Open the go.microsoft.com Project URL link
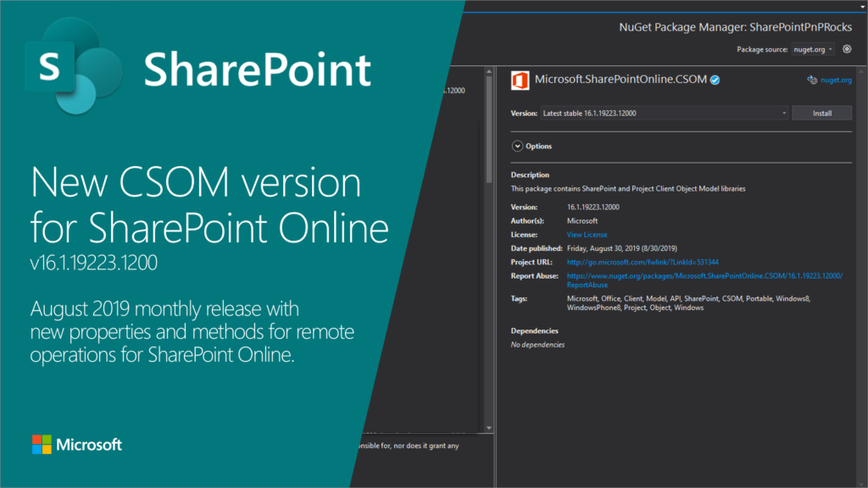The height and width of the screenshot is (488, 868). 643,262
